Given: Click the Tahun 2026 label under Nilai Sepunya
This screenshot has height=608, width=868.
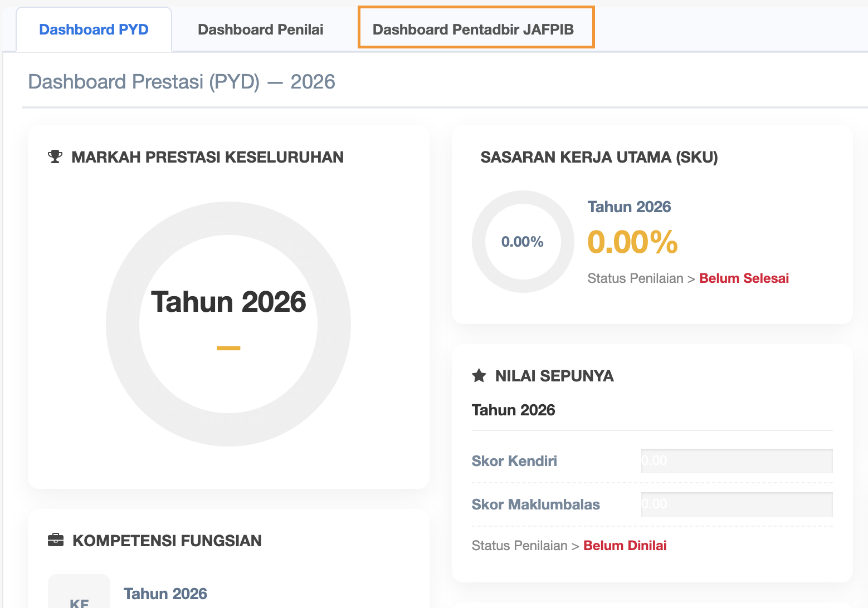Looking at the screenshot, I should tap(513, 410).
